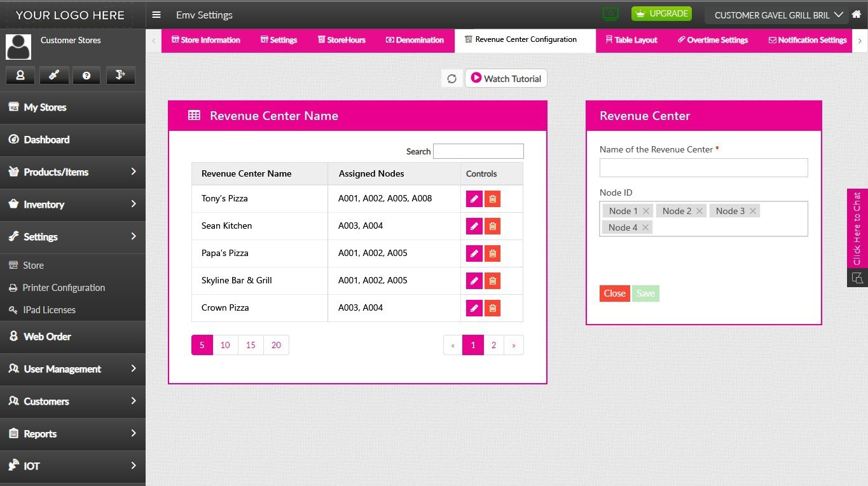
Task: Edit the Crown Pizza revenue center
Action: click(x=474, y=308)
